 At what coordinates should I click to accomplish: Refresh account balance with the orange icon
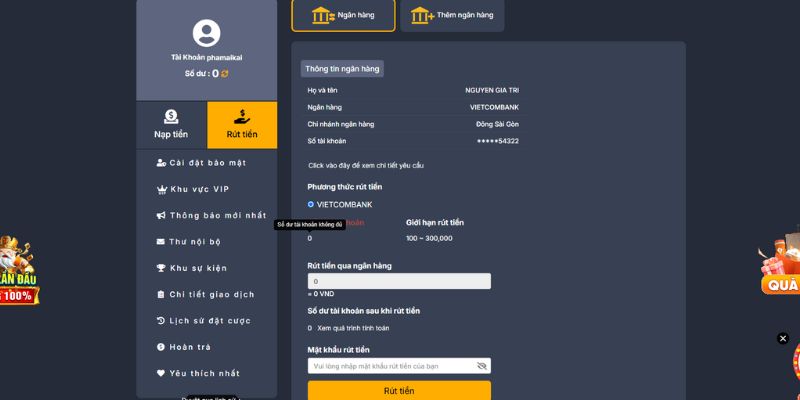225,74
